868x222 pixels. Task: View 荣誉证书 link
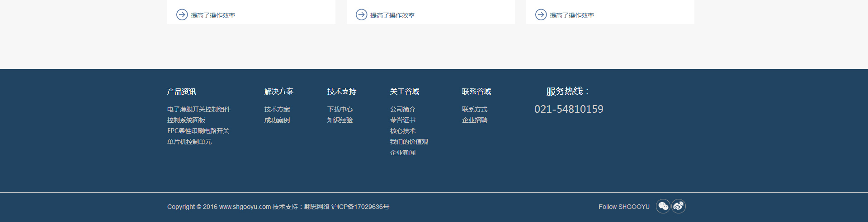(402, 120)
